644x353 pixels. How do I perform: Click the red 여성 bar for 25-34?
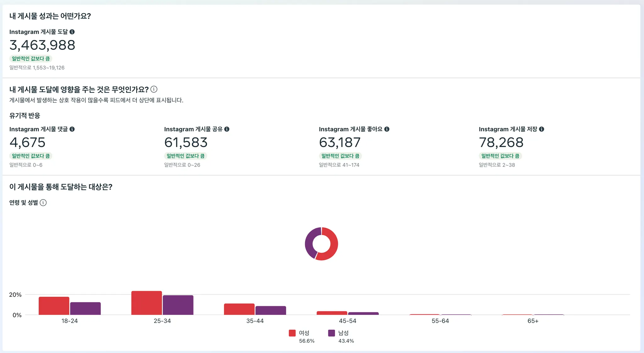tap(147, 303)
